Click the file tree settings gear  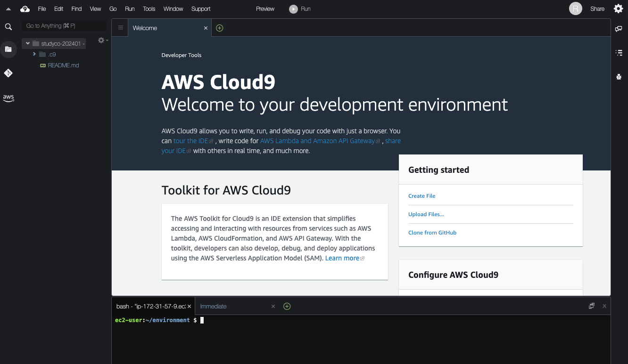100,40
